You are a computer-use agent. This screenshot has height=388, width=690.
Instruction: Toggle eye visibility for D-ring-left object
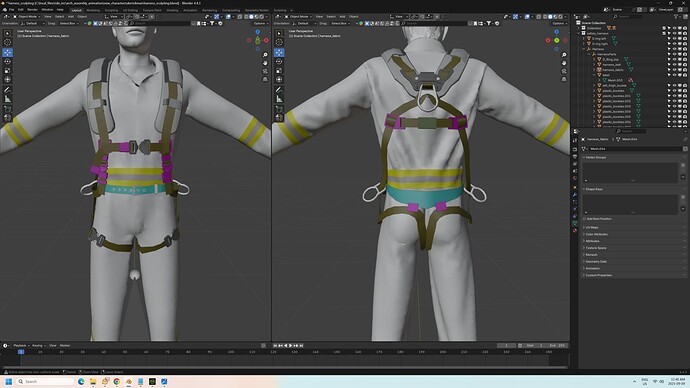tap(675, 39)
